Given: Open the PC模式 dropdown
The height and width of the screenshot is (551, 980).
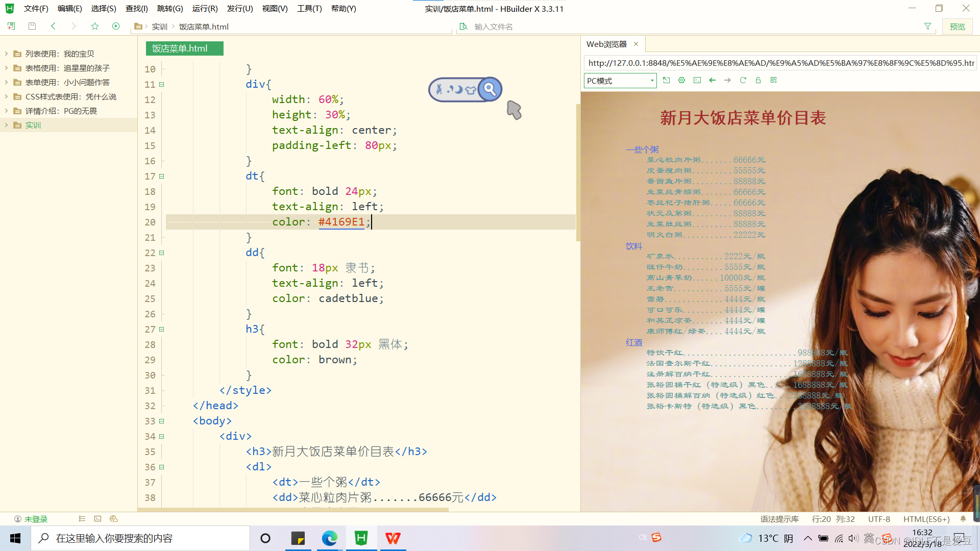Looking at the screenshot, I should pyautogui.click(x=620, y=81).
